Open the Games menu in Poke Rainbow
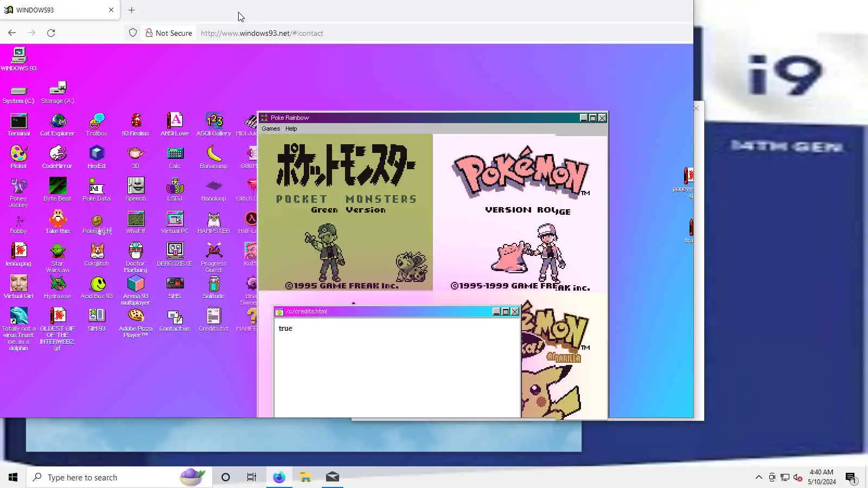The image size is (868, 488). [x=271, y=129]
